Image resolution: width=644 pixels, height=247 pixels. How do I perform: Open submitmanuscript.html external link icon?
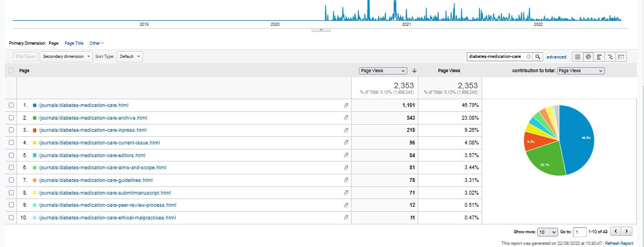(346, 192)
